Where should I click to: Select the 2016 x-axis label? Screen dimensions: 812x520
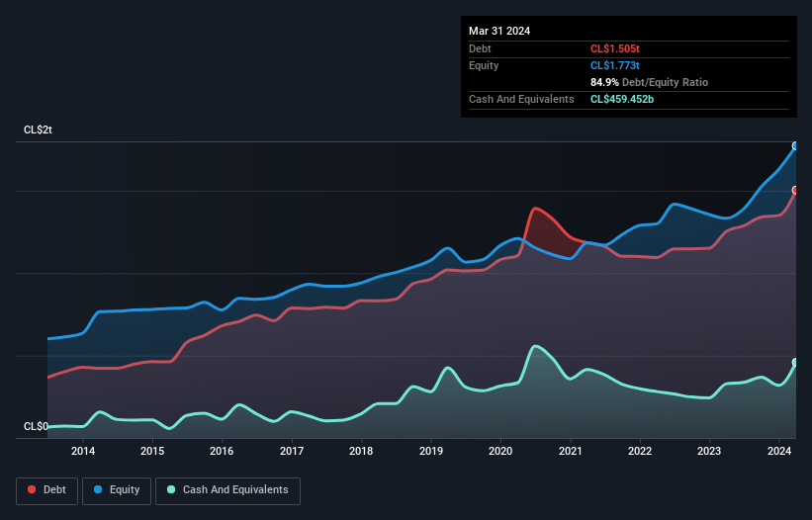(222, 451)
